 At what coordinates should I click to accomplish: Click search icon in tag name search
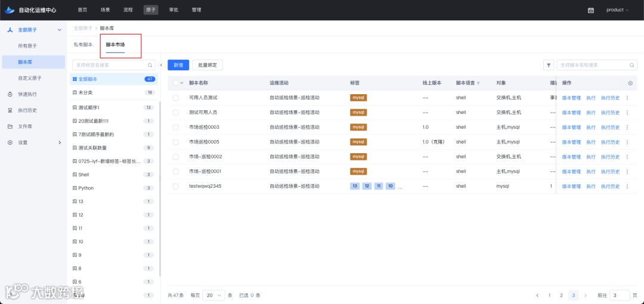[x=150, y=65]
